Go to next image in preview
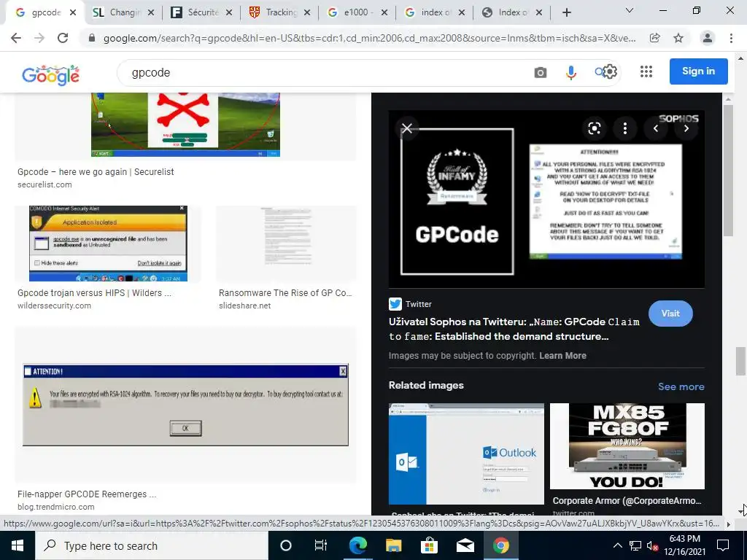This screenshot has height=560, width=747. click(686, 128)
